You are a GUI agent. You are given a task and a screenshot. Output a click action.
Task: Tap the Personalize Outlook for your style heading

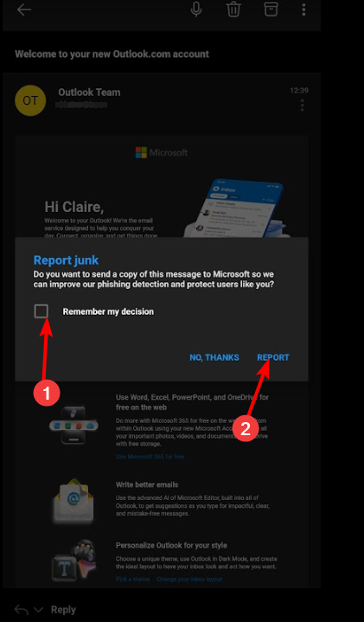point(171,546)
